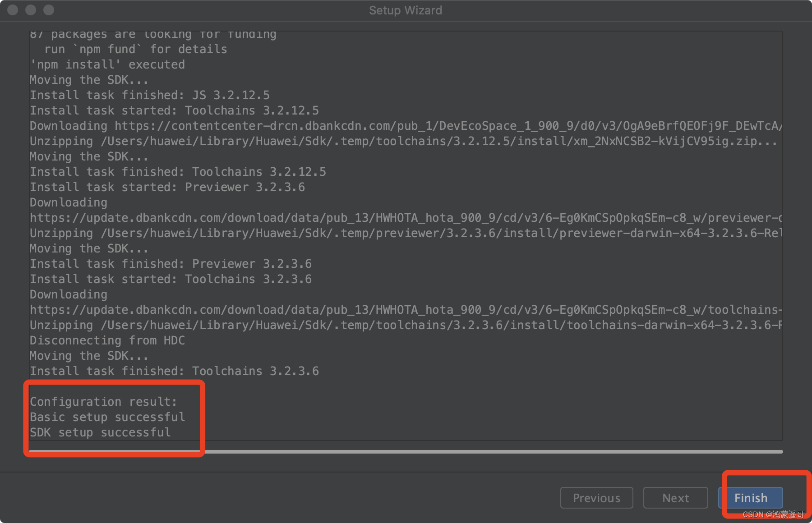The width and height of the screenshot is (812, 523).
Task: Click the Setup Wizard window title
Action: 406,10
